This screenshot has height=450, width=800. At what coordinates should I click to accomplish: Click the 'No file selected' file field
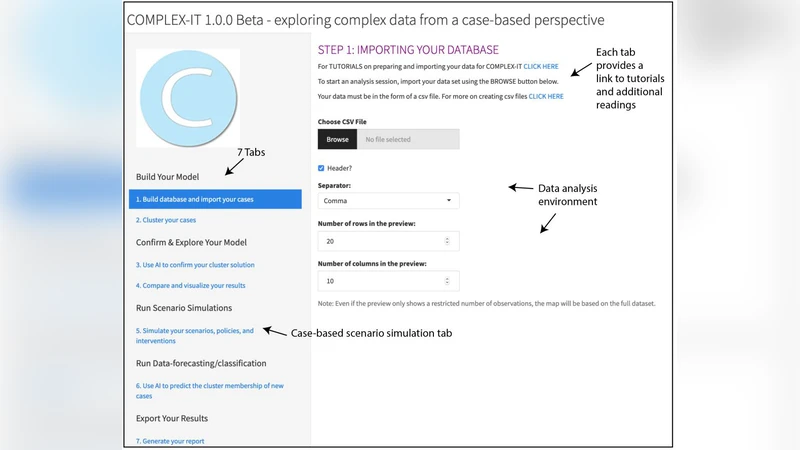point(407,139)
